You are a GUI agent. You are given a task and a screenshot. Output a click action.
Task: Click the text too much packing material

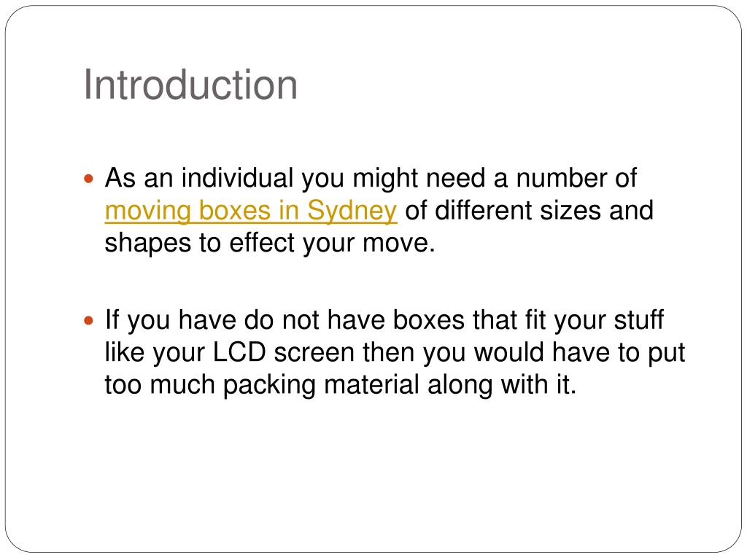click(x=262, y=385)
